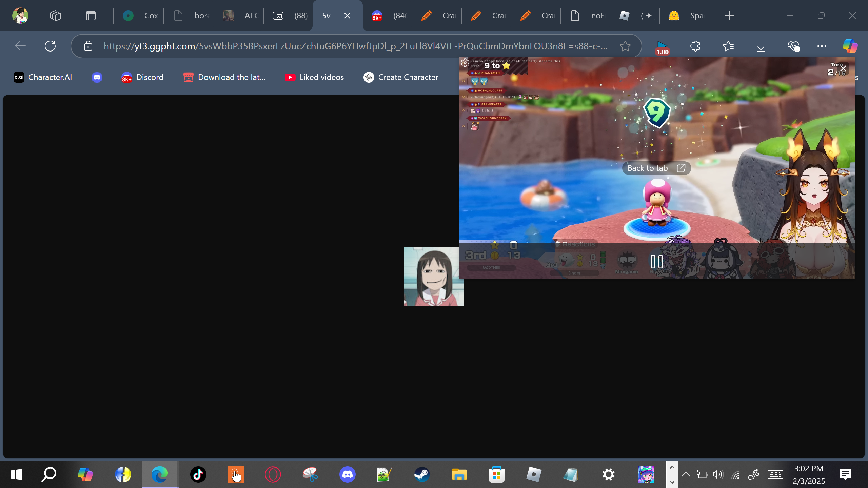Image resolution: width=868 pixels, height=488 pixels.
Task: Show the previous row of taskbar icons
Action: click(672, 467)
